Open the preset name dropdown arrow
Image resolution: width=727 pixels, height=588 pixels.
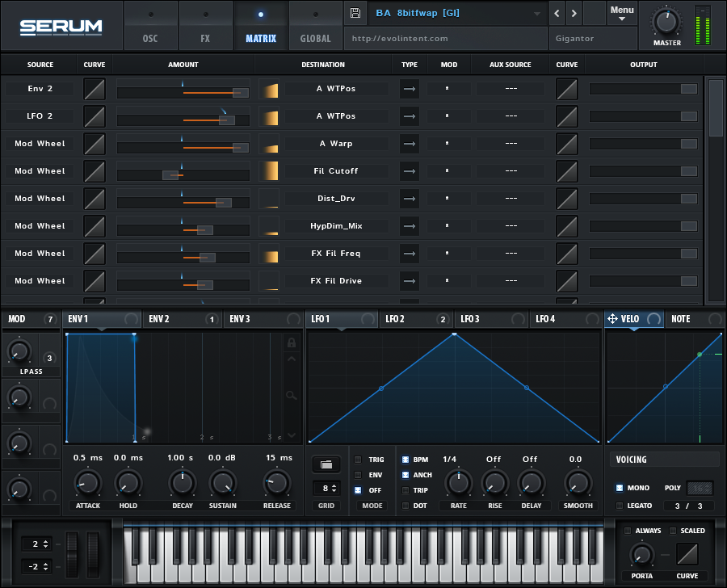coord(537,14)
